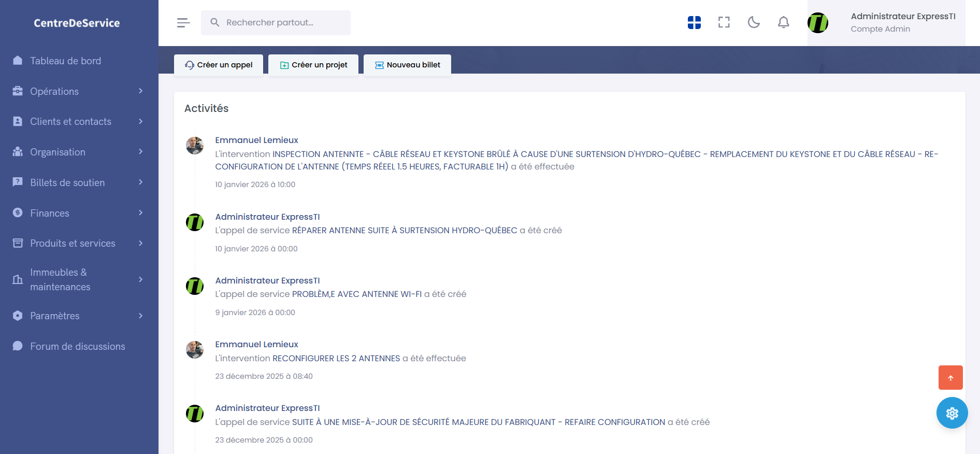Screen dimensions: 980x454
Task: Open RÉPARER ANTENNE SUITE À SURTENSION link
Action: tap(405, 230)
